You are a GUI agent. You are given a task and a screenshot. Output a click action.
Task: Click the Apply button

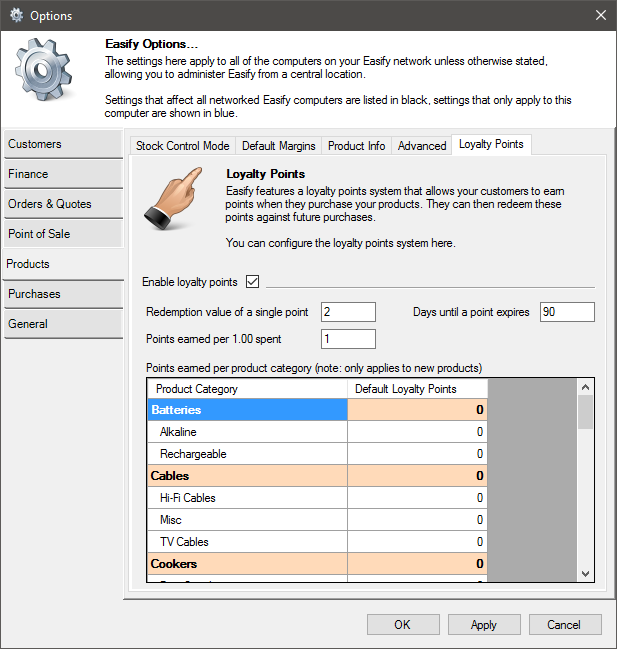(x=484, y=625)
